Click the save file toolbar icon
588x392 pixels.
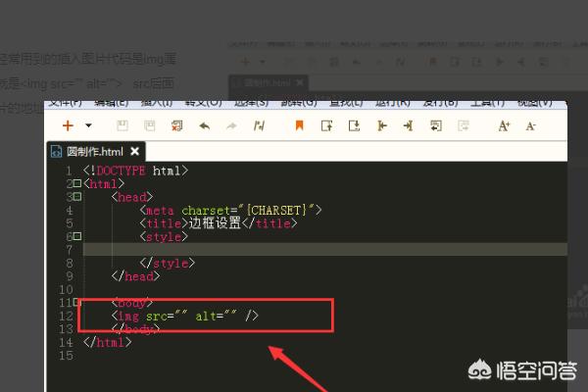122,125
